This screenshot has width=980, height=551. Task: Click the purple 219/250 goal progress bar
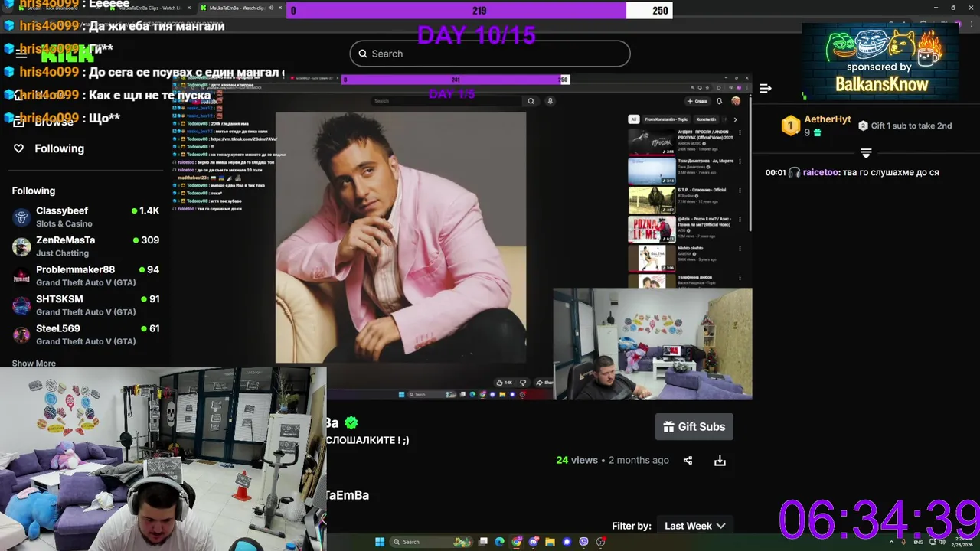coord(479,11)
